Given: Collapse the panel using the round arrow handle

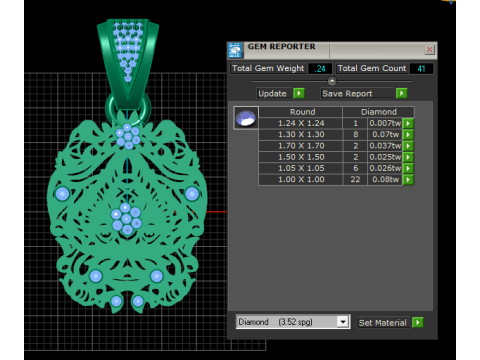Looking at the screenshot, I should click(x=332, y=81).
